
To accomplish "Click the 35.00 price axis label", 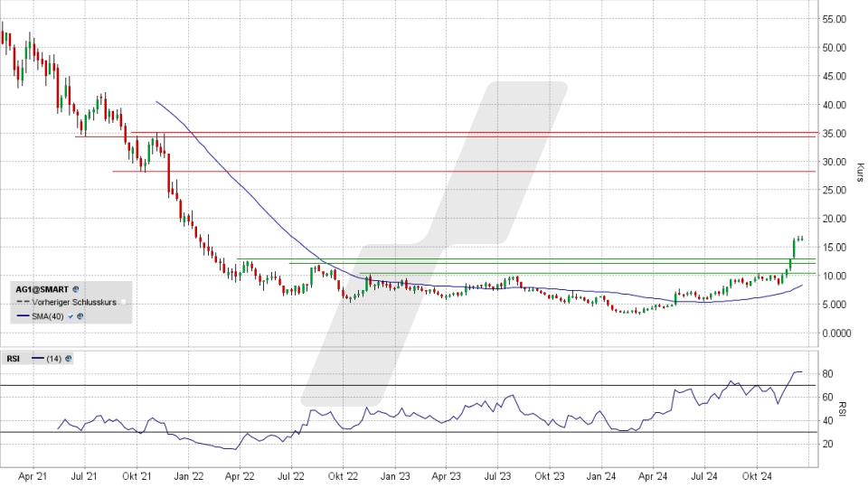I will pos(835,134).
